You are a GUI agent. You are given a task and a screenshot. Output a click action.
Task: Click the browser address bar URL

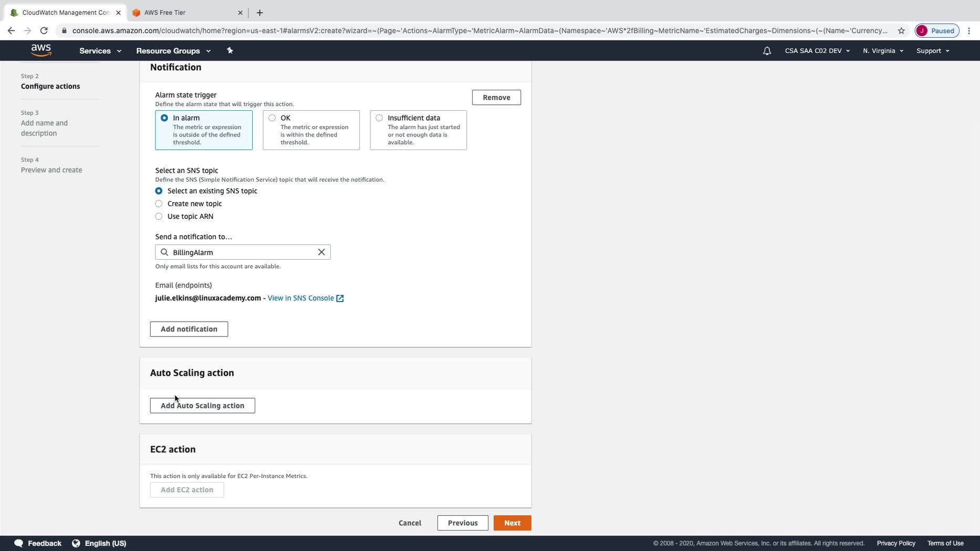point(479,30)
